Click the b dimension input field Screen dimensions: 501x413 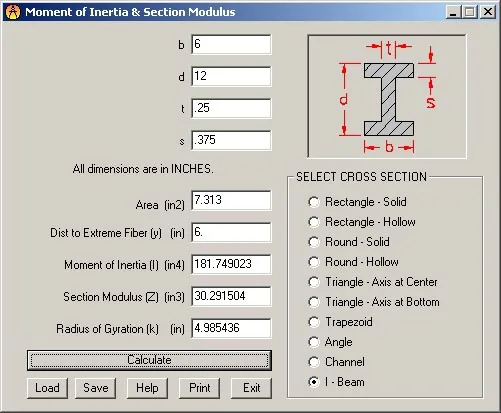pyautogui.click(x=231, y=44)
